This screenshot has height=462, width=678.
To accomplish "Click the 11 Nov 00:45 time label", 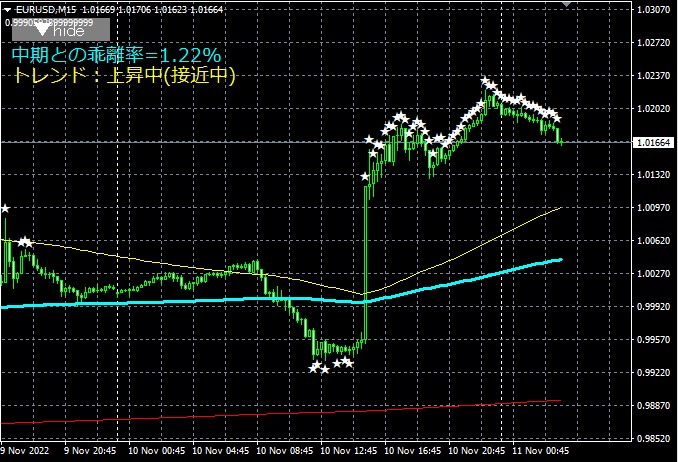I will tap(540, 450).
